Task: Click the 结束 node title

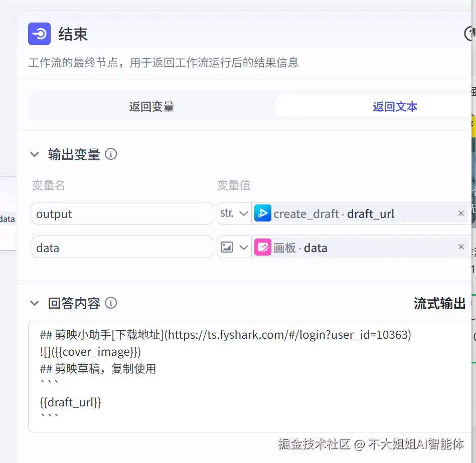Action: pos(73,34)
